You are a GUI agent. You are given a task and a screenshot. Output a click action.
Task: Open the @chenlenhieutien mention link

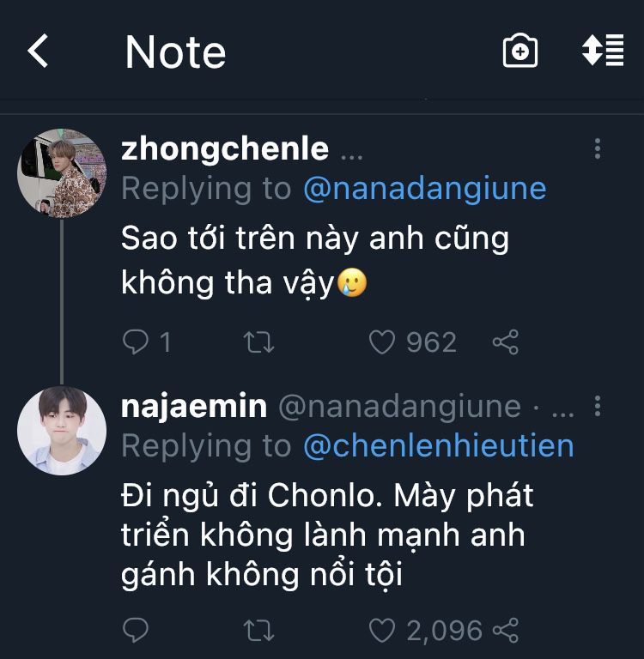point(438,445)
